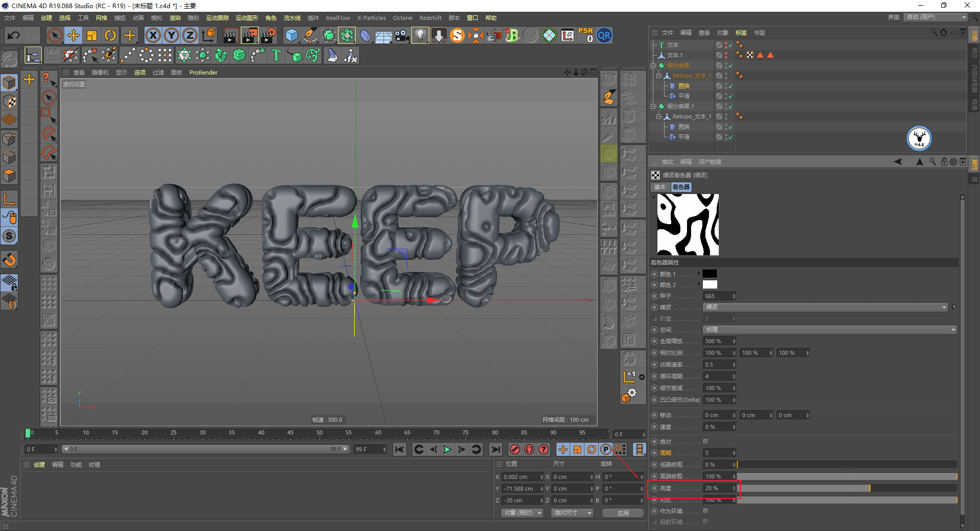Image resolution: width=980 pixels, height=531 pixels.
Task: Toggle the Y axis lock
Action: [171, 36]
